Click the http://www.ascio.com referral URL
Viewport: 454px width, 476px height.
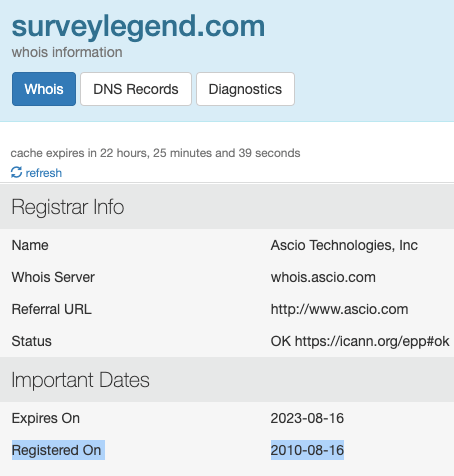point(339,309)
